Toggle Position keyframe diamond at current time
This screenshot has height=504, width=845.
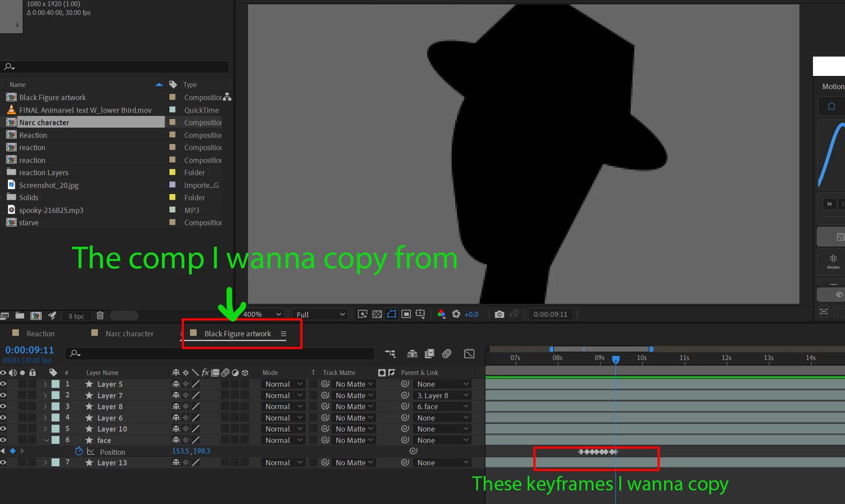(13, 451)
